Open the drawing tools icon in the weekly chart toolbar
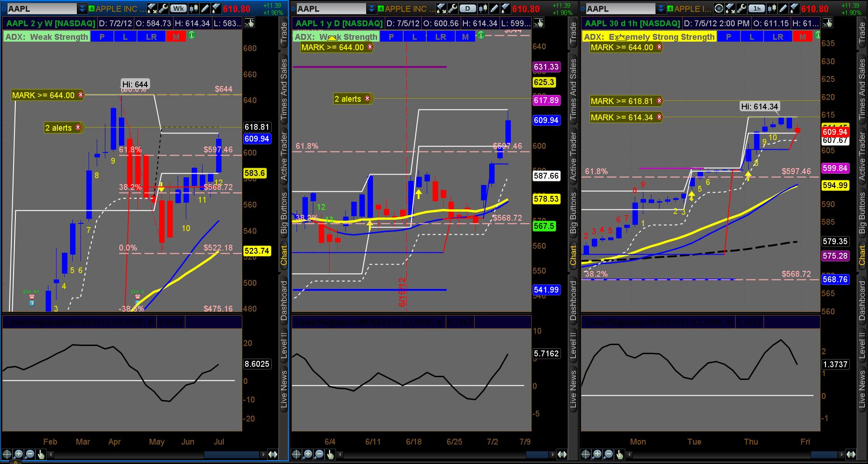This screenshot has width=868, height=464. coord(152,9)
